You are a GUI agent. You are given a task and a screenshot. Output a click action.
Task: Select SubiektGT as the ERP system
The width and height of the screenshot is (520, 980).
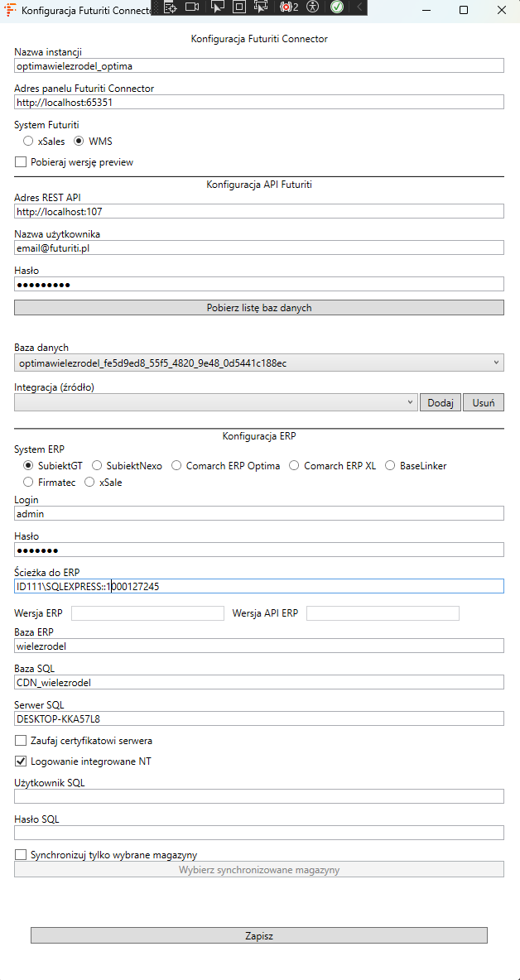tap(53, 466)
